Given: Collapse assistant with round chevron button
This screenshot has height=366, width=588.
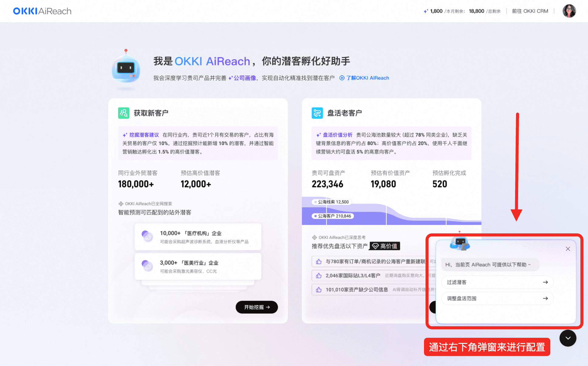Looking at the screenshot, I should [x=568, y=338].
